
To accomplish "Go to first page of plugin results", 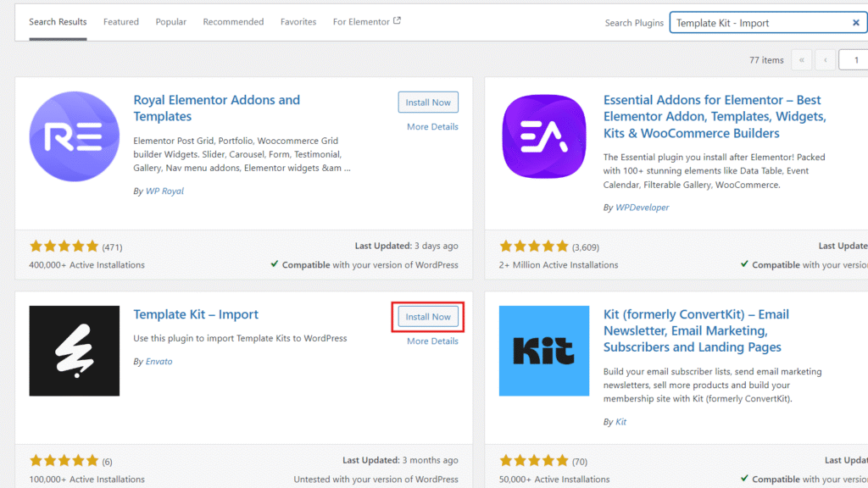I will [x=801, y=60].
